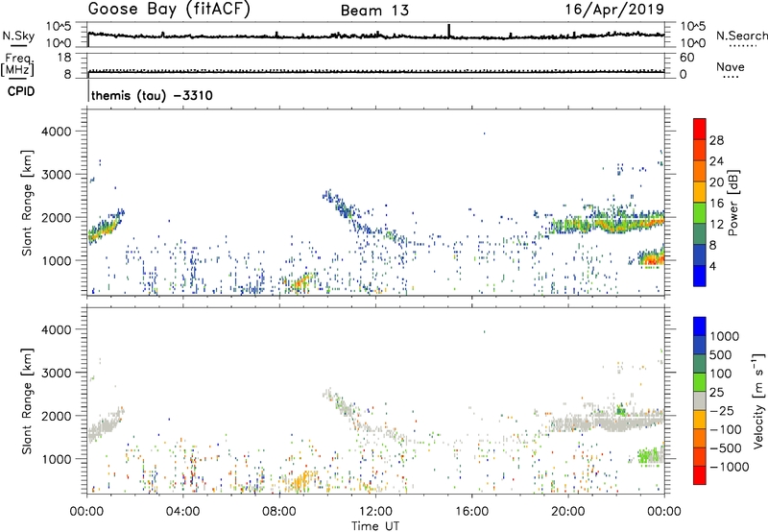Select the Beam 13 heading
This screenshot has width=768, height=532.
tap(374, 11)
